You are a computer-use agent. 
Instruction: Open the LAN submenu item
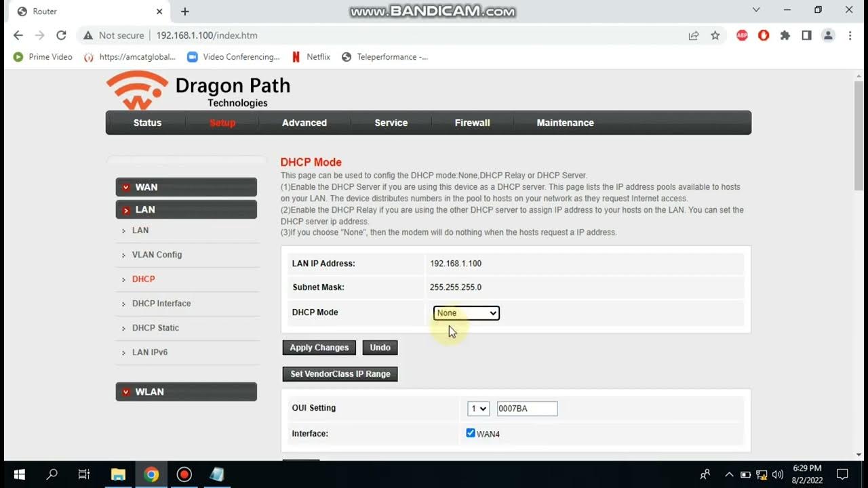click(140, 230)
